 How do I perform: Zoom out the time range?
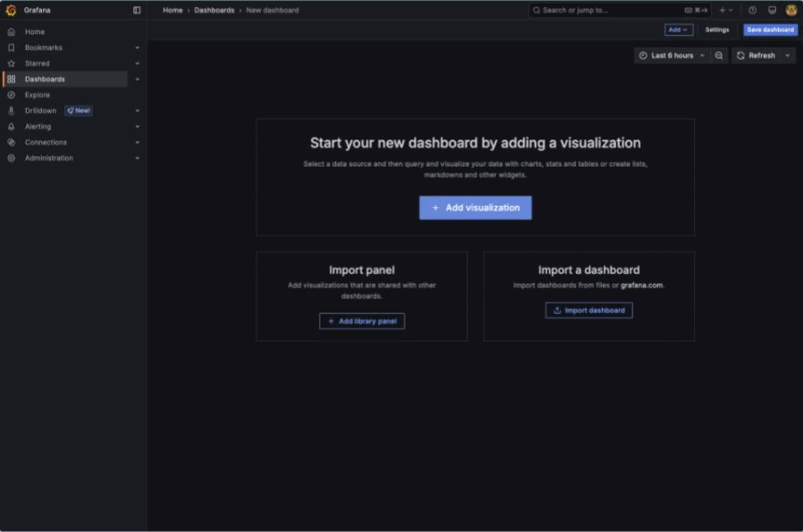coord(719,55)
